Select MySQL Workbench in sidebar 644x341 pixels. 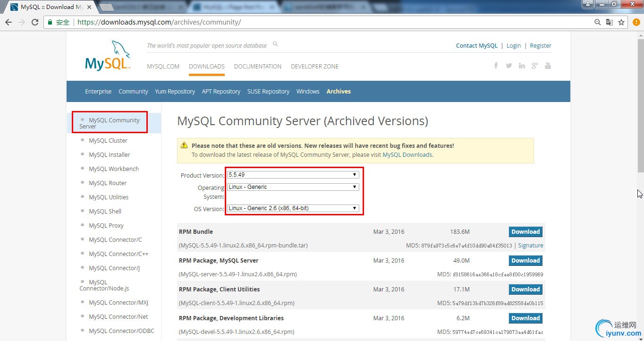point(114,169)
